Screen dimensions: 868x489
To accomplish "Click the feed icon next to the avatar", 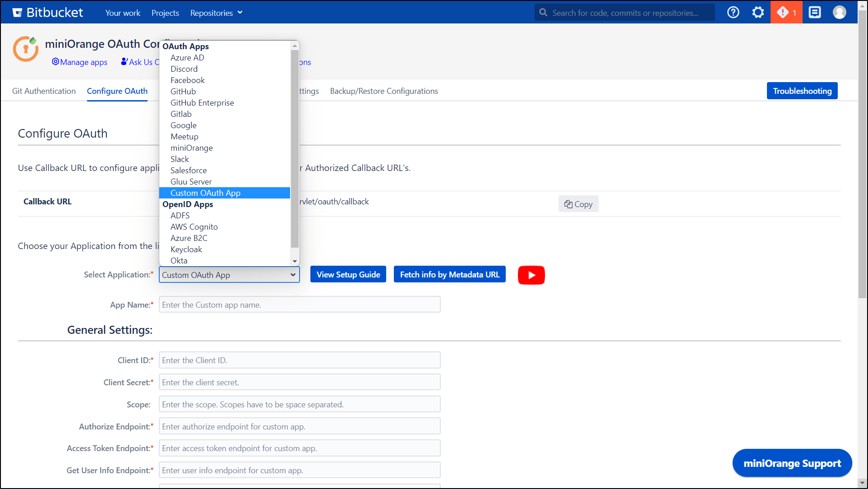I will click(x=815, y=12).
